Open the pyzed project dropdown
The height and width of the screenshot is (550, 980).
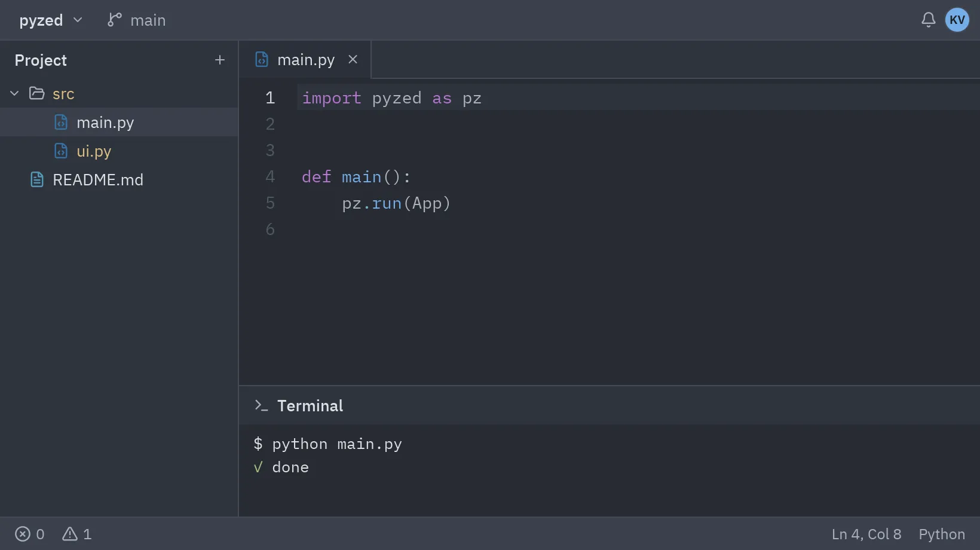coord(51,20)
